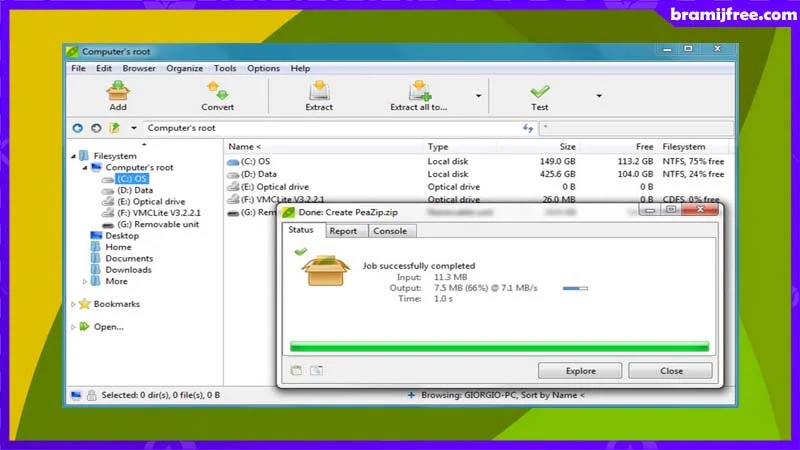Expand the More tree node

tap(85, 282)
